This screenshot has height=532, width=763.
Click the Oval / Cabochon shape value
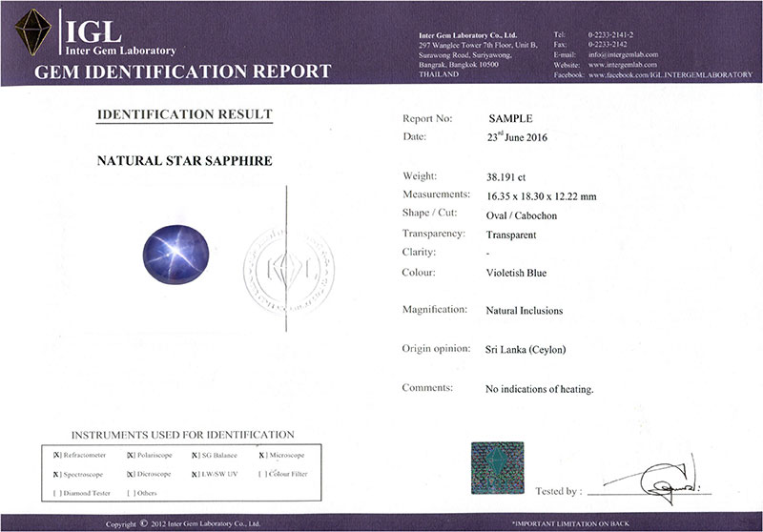tap(521, 215)
